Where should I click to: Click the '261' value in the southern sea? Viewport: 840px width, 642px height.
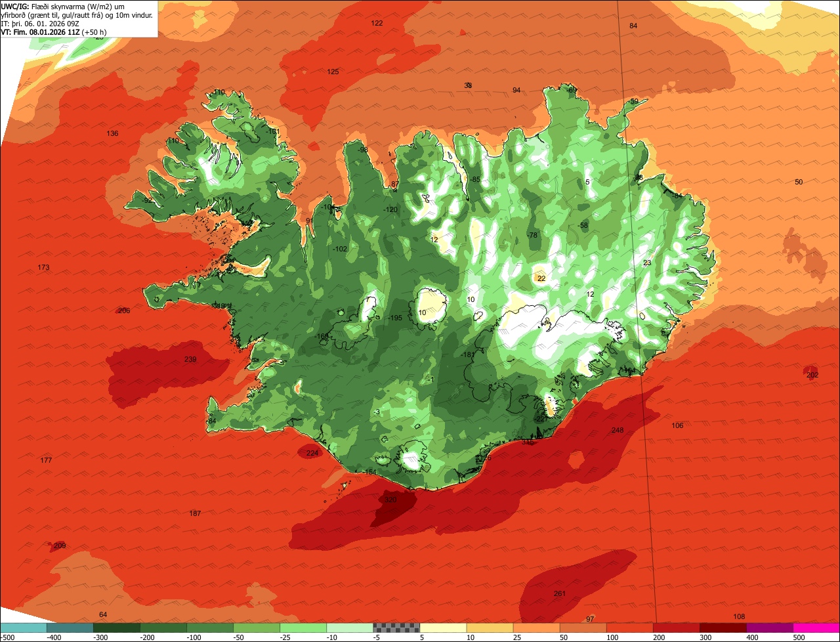point(559,593)
